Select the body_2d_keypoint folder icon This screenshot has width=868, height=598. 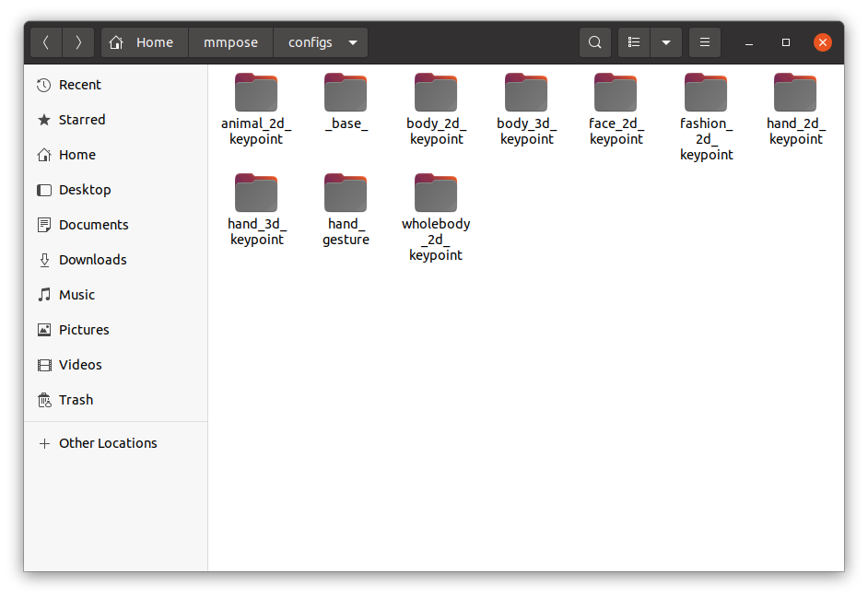pyautogui.click(x=436, y=92)
